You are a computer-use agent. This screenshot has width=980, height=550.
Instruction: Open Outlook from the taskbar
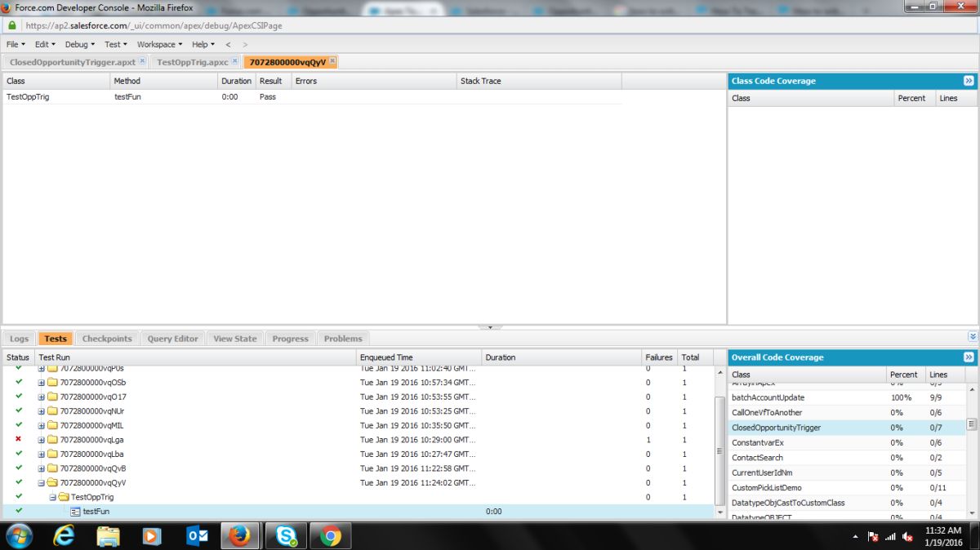(x=197, y=536)
